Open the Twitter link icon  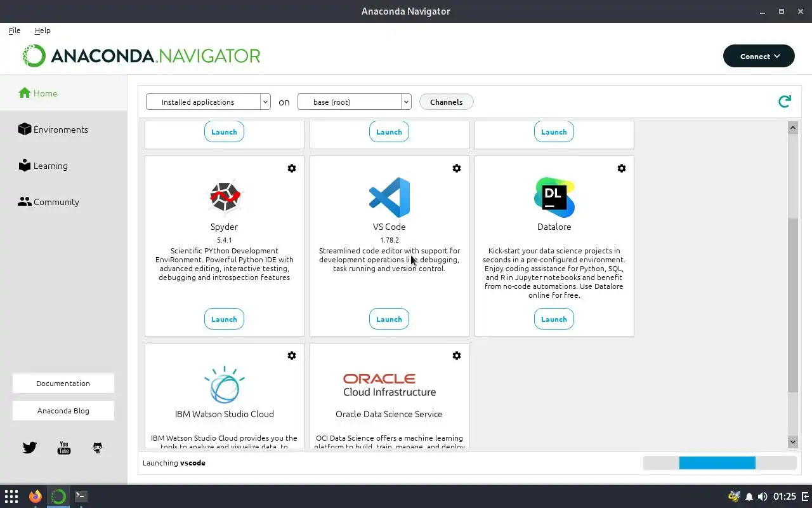point(30,448)
